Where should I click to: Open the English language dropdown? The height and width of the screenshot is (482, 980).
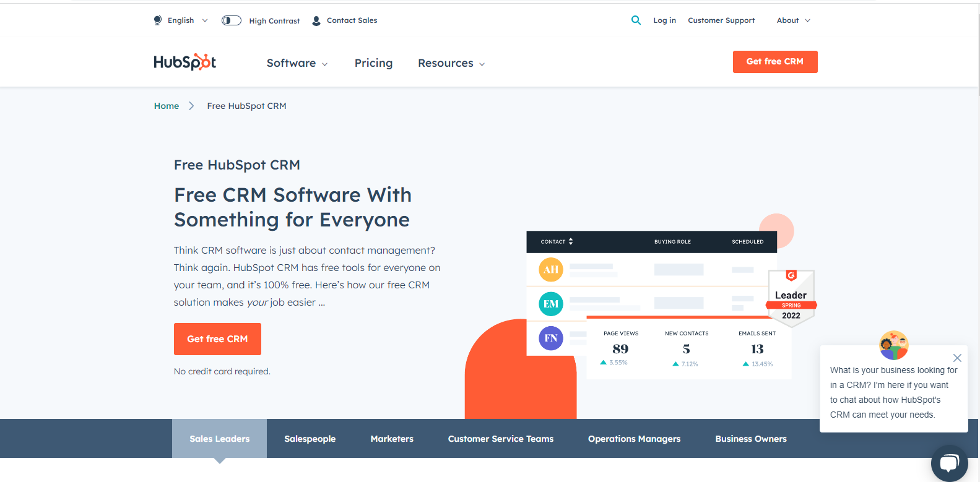[188, 20]
